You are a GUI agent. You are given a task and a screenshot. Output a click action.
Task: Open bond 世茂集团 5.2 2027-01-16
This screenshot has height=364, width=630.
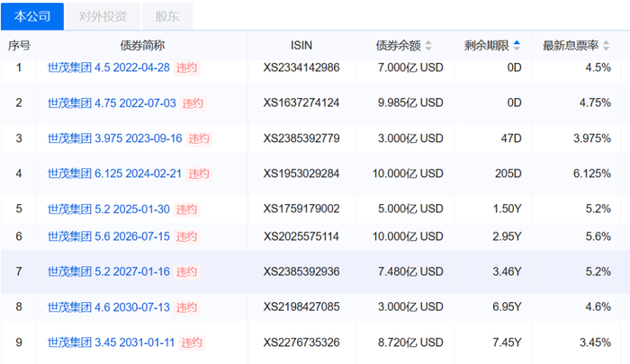[109, 271]
